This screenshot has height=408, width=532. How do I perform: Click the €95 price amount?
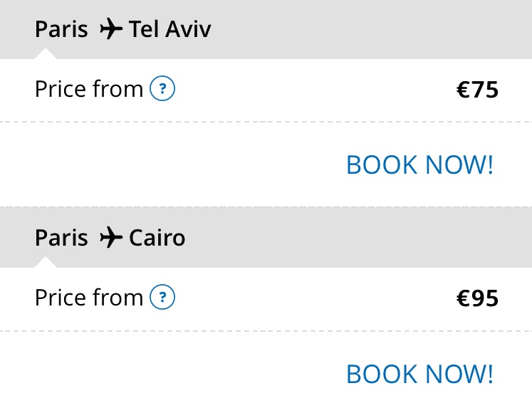pos(477,298)
